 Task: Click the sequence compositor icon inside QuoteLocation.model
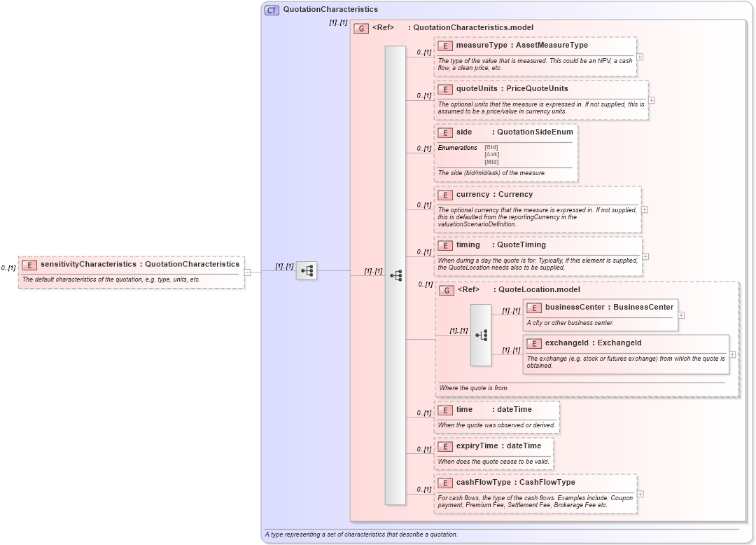(481, 336)
